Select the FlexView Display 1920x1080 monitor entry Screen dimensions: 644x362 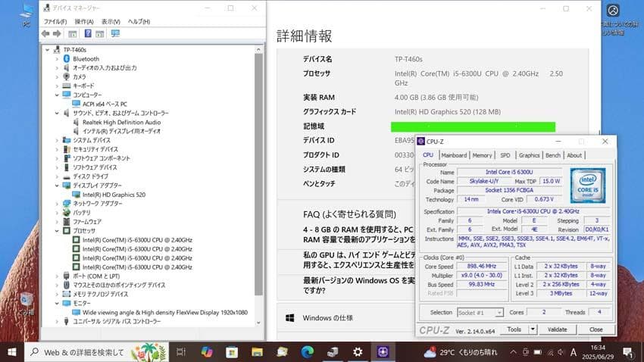click(x=165, y=312)
